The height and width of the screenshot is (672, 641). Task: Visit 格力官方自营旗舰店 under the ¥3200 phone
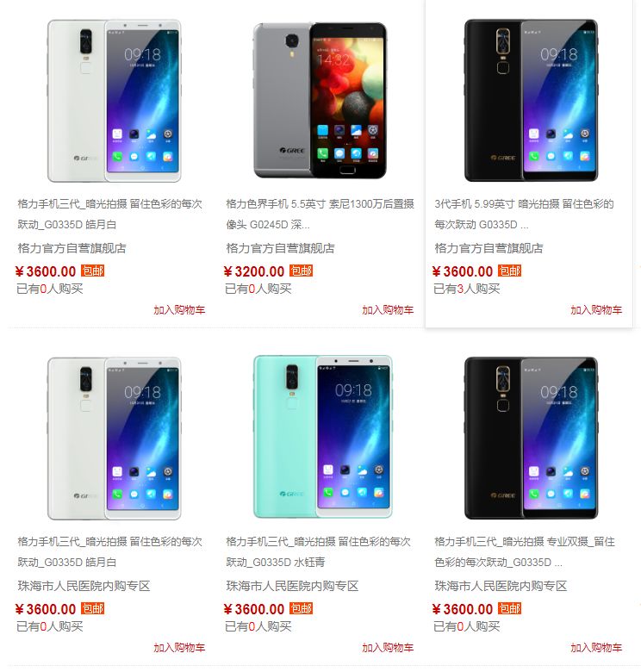coord(280,248)
